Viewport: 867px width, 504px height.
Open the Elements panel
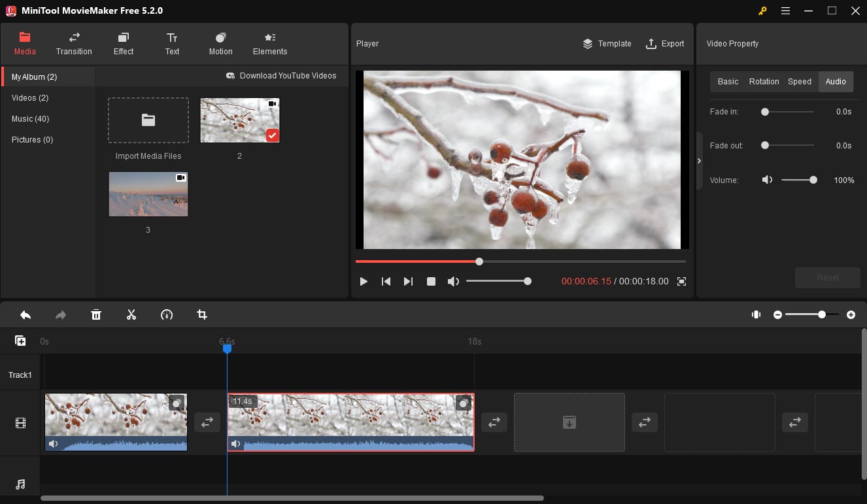click(269, 44)
